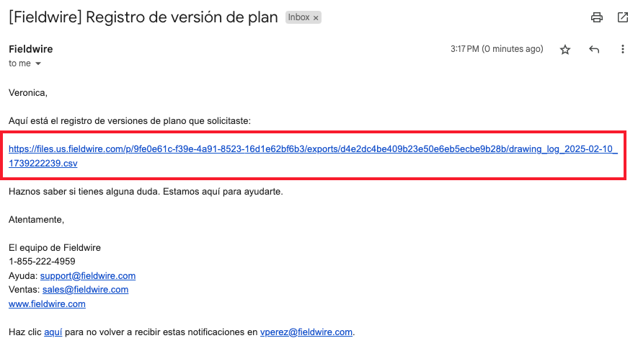The image size is (638, 364).
Task: Click the "aquí" unsubscribe link
Action: point(53,332)
